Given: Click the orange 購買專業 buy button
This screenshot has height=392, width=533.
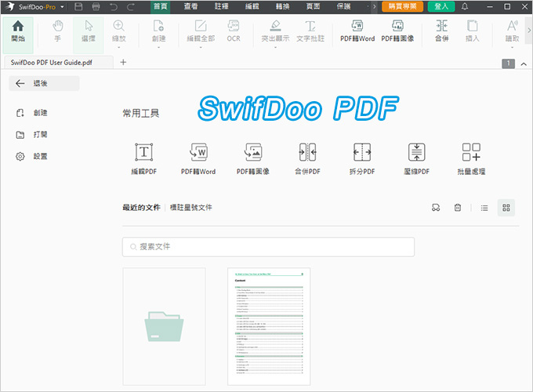Looking at the screenshot, I should point(402,6).
